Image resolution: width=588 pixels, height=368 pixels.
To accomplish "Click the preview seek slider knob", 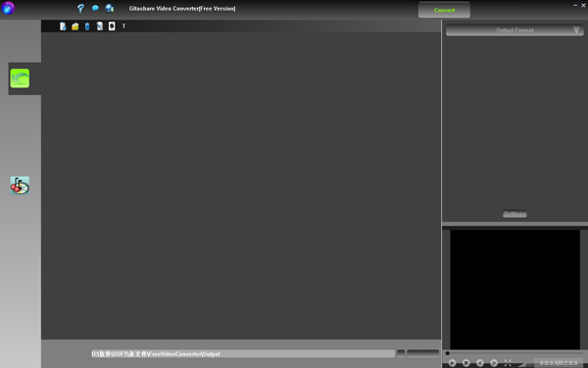I will [x=448, y=353].
